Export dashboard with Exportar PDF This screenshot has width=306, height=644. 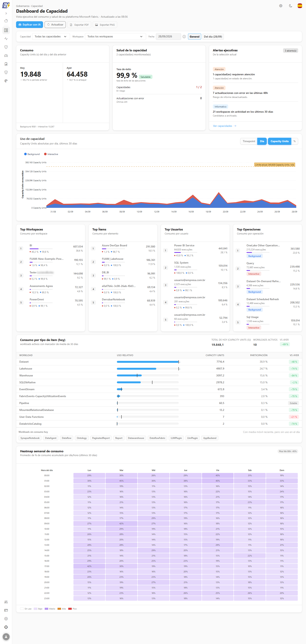[x=79, y=25]
